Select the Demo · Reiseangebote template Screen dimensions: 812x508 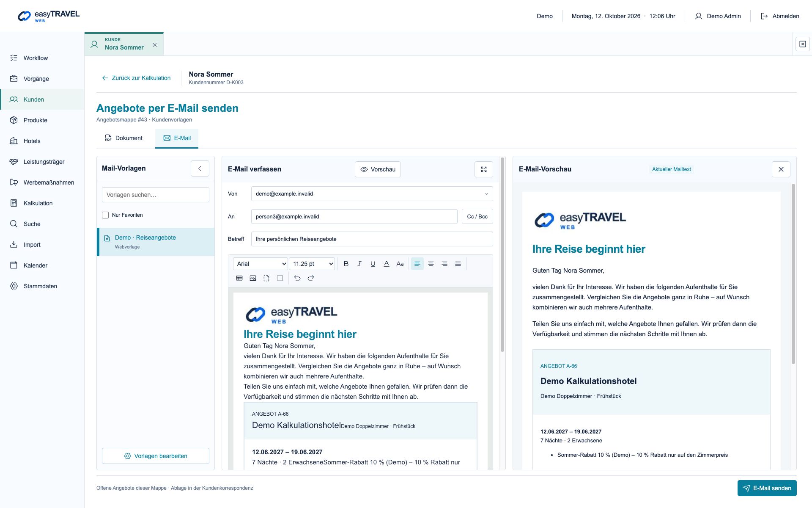tap(156, 242)
